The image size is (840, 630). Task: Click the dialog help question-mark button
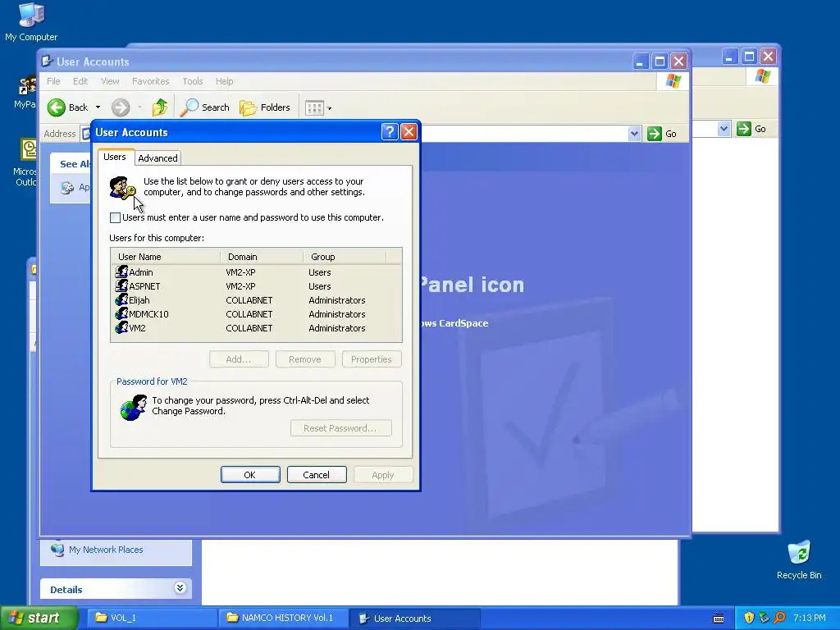click(x=390, y=132)
